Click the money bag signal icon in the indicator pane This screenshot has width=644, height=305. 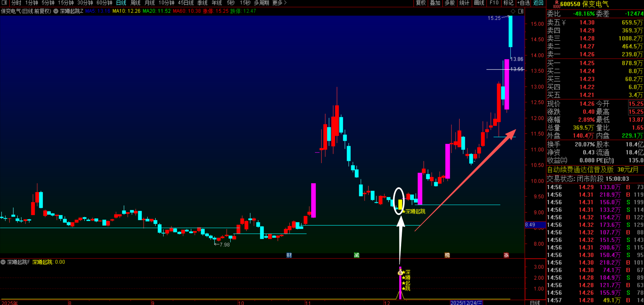[400, 272]
